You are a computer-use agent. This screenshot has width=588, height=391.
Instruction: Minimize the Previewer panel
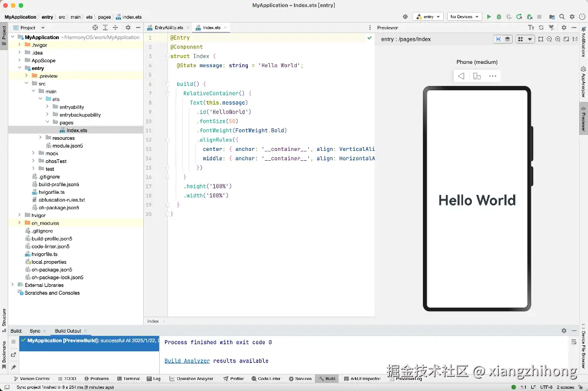pos(574,28)
